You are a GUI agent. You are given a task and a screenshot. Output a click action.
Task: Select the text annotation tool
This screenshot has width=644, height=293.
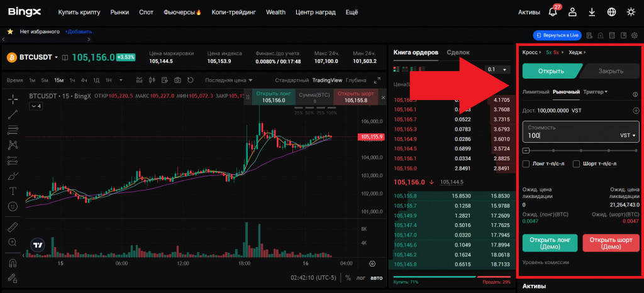(13, 191)
